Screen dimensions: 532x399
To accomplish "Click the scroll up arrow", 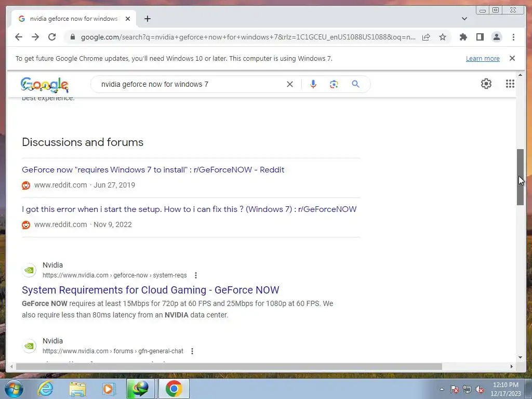I will [x=520, y=75].
